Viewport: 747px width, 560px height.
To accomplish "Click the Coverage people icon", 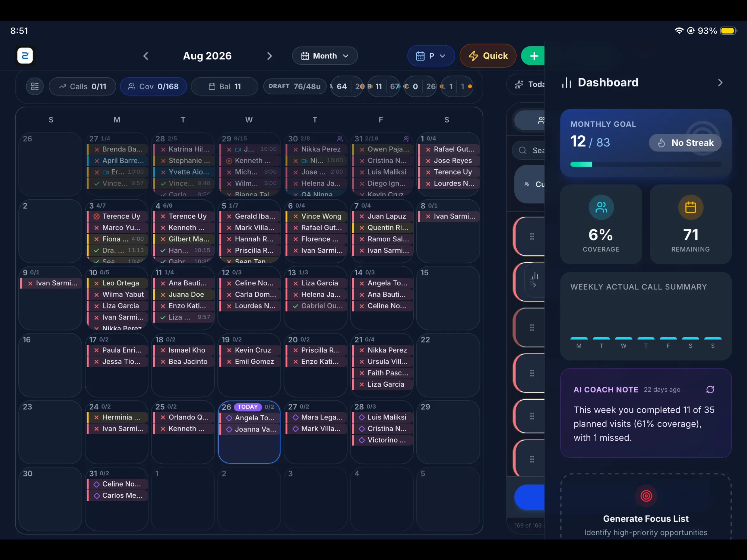I will pyautogui.click(x=601, y=207).
